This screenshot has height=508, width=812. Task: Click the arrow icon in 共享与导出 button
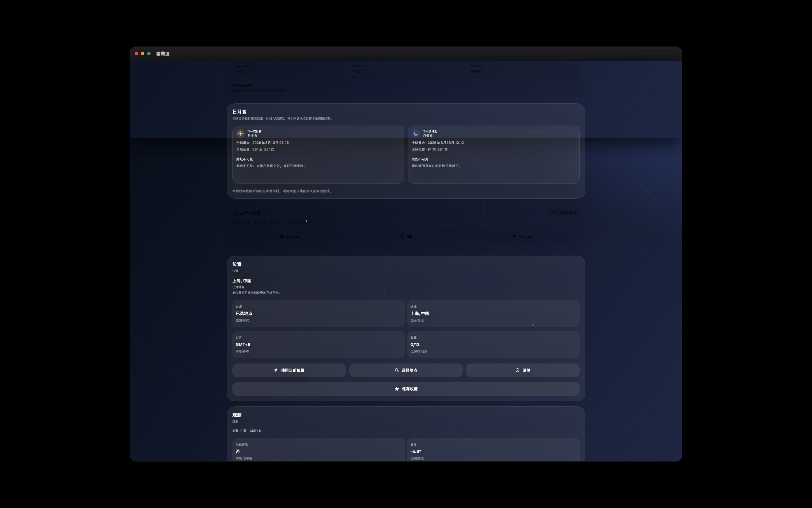(x=554, y=213)
